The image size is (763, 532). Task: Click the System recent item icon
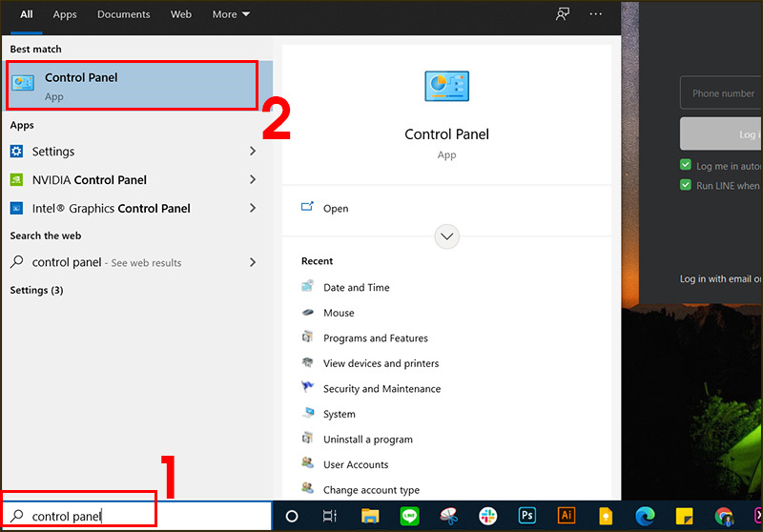[307, 413]
